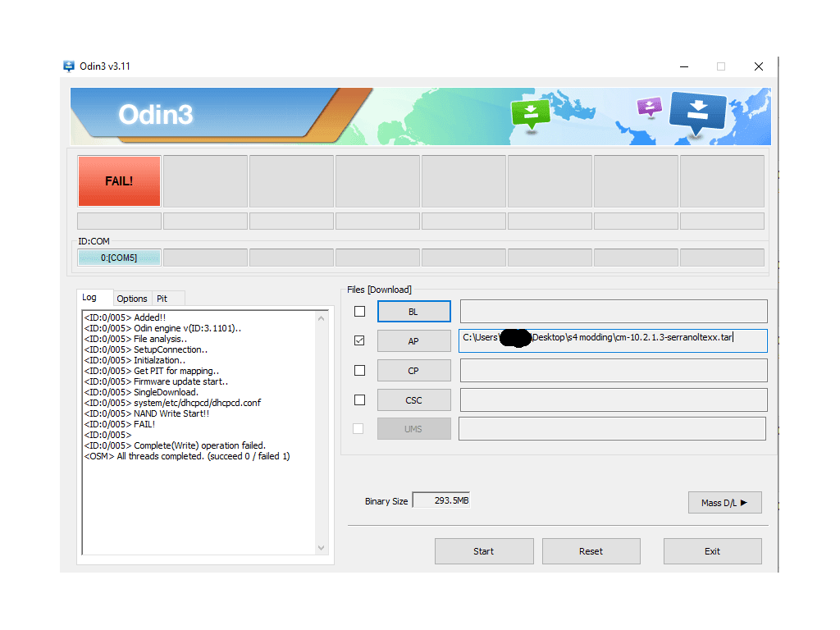Enable the CP file checkbox
Viewport: 840px width, 630px height.
(x=359, y=370)
